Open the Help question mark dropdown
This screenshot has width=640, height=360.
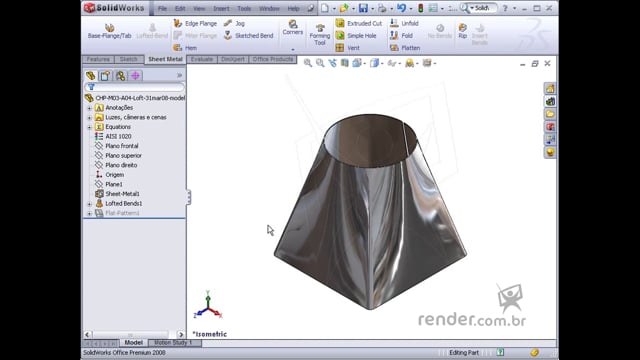point(514,8)
